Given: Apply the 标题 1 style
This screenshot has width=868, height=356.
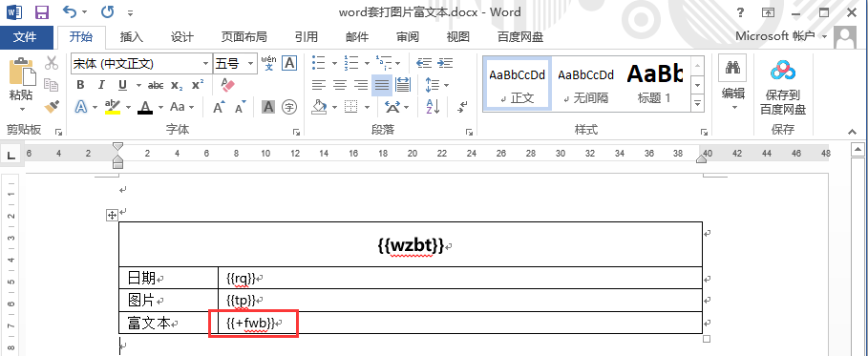Looking at the screenshot, I should pyautogui.click(x=654, y=83).
